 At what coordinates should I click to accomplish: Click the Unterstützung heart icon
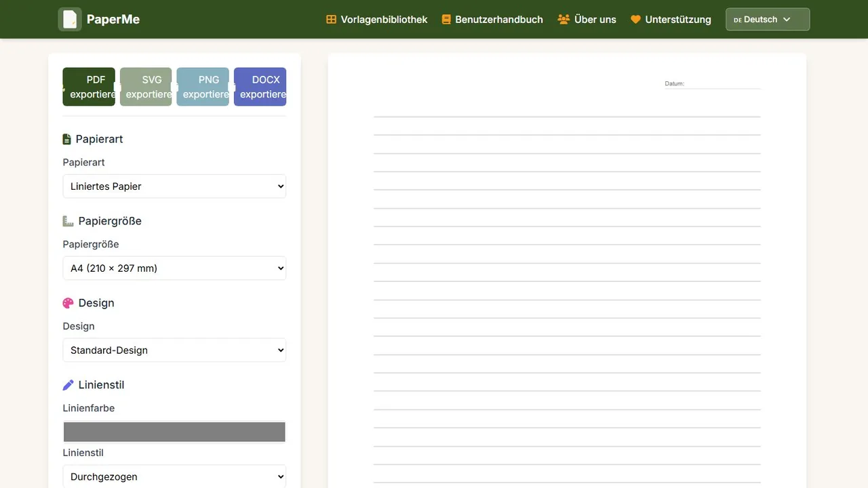[635, 19]
